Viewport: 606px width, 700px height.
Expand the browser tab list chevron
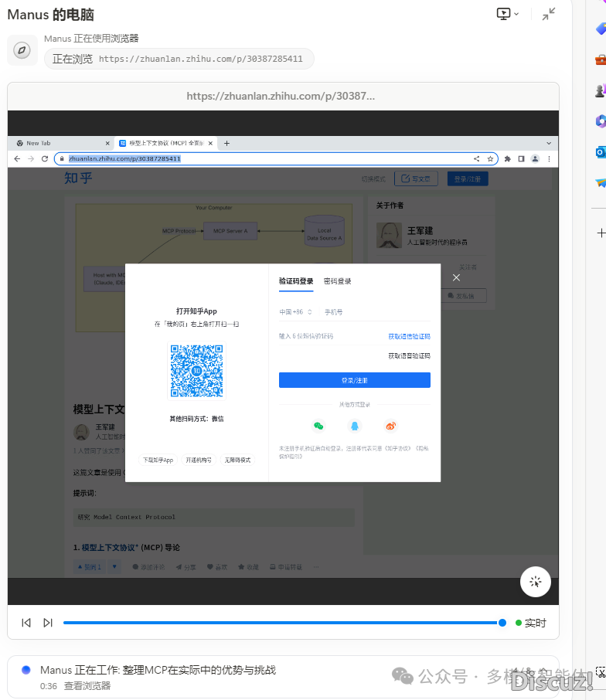click(549, 143)
